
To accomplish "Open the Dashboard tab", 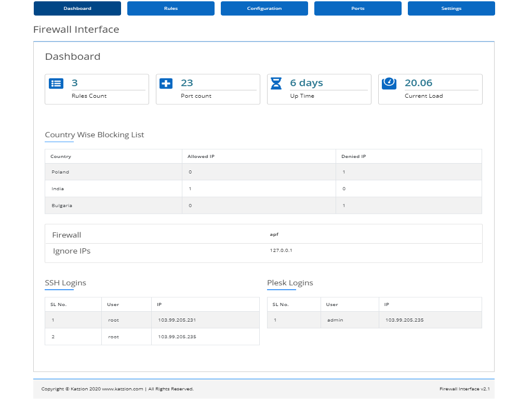I will click(x=77, y=8).
